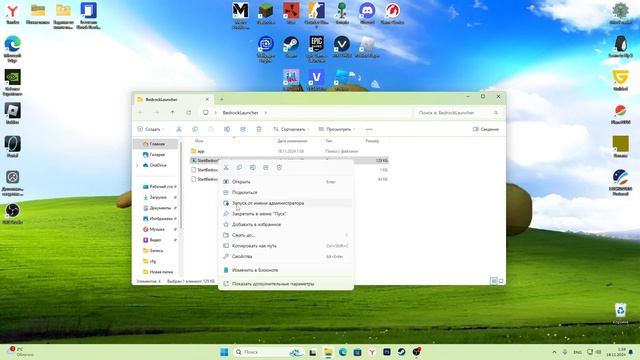Viewport: 640px width, 360px height.
Task: Choose Копировать как путь
Action: click(286, 246)
